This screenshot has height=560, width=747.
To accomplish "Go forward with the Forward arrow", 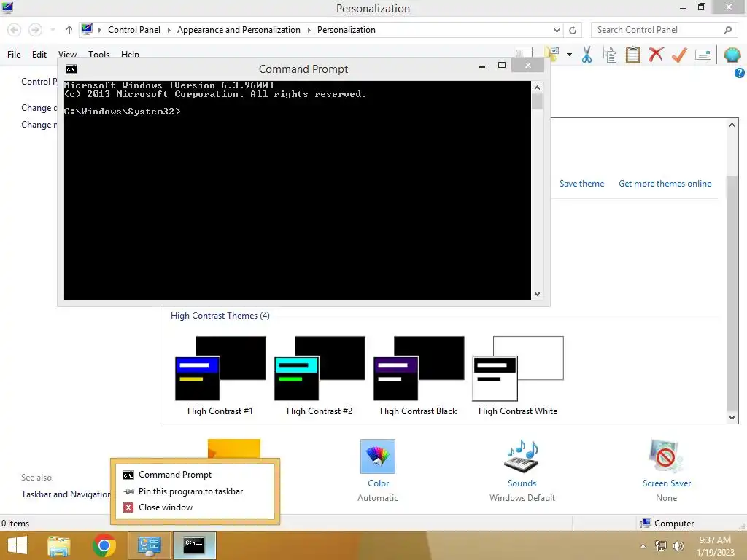I will tap(35, 30).
